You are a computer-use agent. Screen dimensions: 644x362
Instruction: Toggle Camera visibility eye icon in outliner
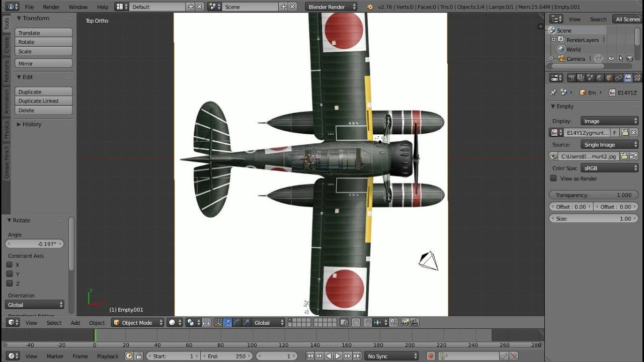(611, 59)
